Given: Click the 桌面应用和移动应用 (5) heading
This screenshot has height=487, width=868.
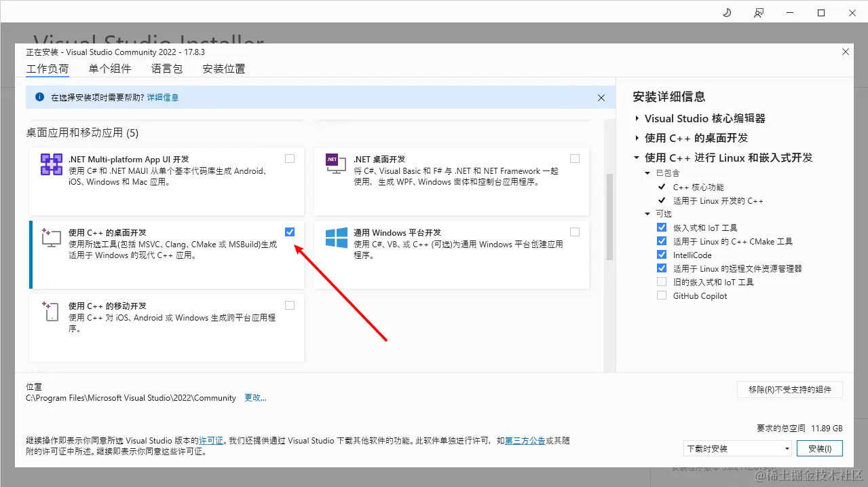Looking at the screenshot, I should (82, 132).
